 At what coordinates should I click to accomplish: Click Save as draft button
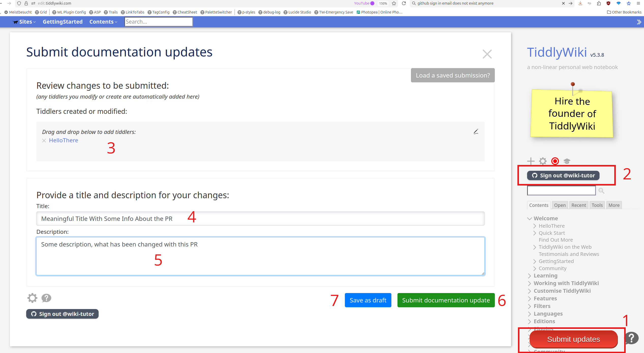[x=368, y=300]
